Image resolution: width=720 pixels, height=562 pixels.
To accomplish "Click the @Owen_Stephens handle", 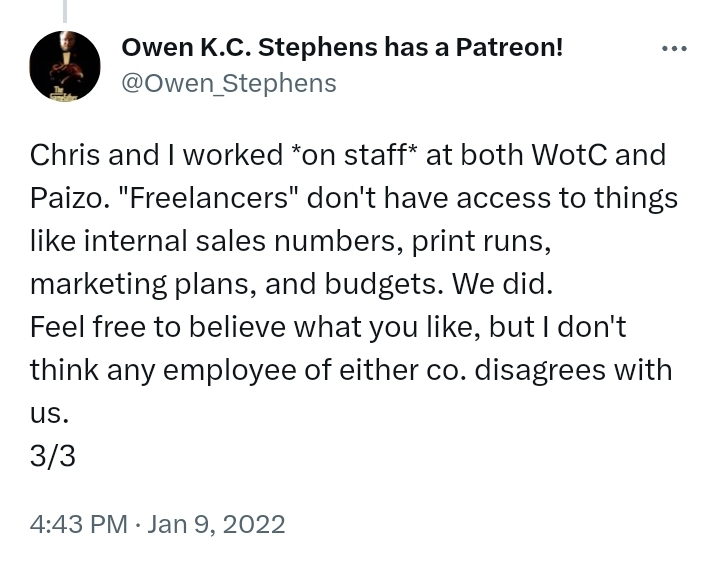I will [x=228, y=83].
